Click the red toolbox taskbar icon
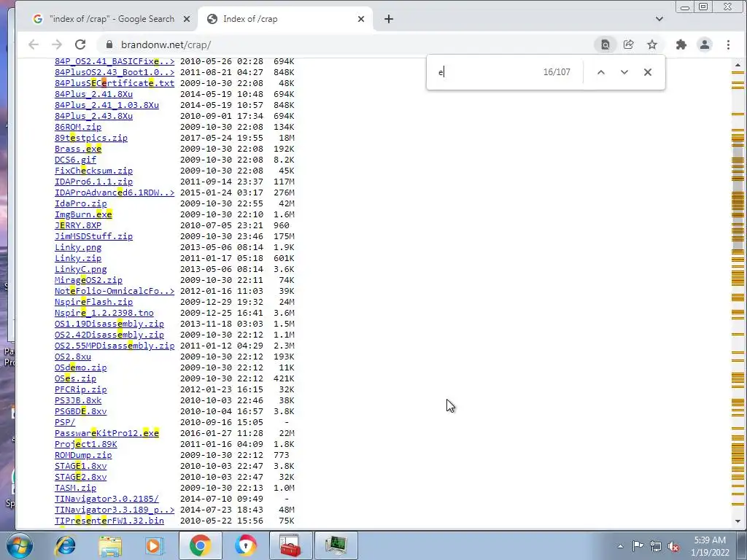The image size is (747, 560). (290, 545)
